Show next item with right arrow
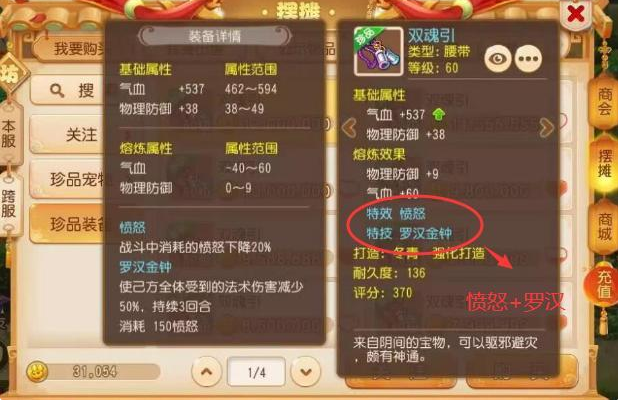This screenshot has height=400, width=618. point(547,127)
